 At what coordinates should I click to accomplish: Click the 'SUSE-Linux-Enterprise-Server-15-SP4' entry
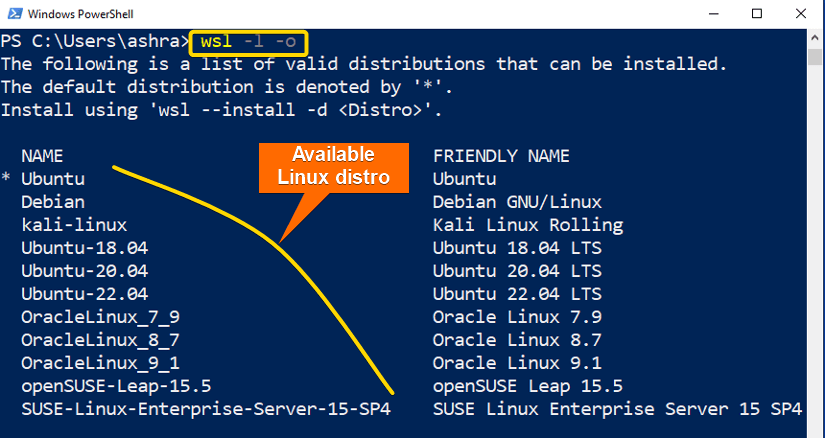pyautogui.click(x=206, y=409)
